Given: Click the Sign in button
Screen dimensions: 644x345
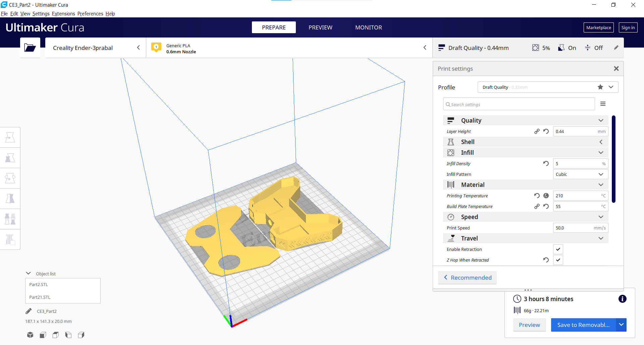Looking at the screenshot, I should point(628,27).
